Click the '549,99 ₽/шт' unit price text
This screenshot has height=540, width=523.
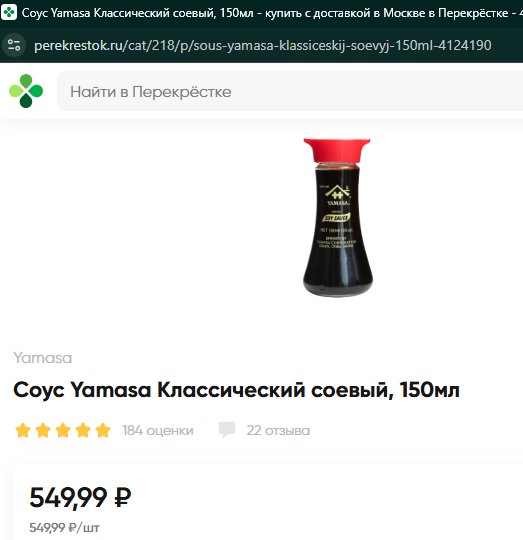[64, 528]
